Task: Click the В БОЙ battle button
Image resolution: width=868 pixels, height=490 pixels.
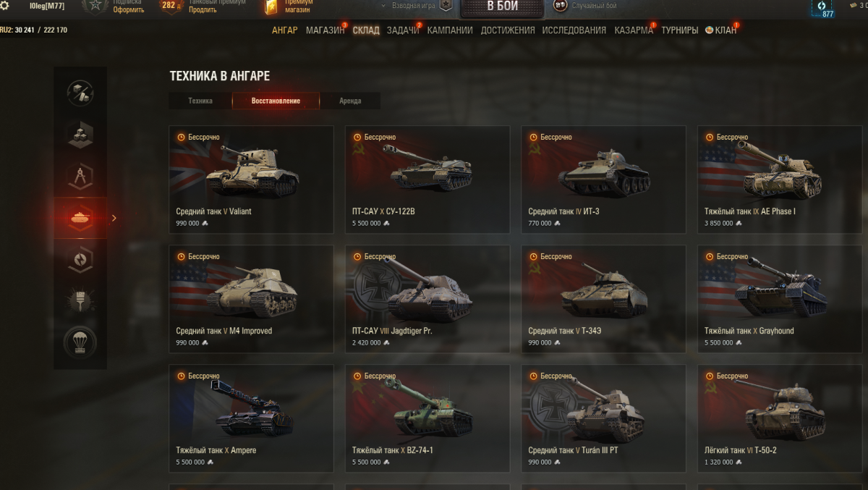Action: pyautogui.click(x=502, y=7)
